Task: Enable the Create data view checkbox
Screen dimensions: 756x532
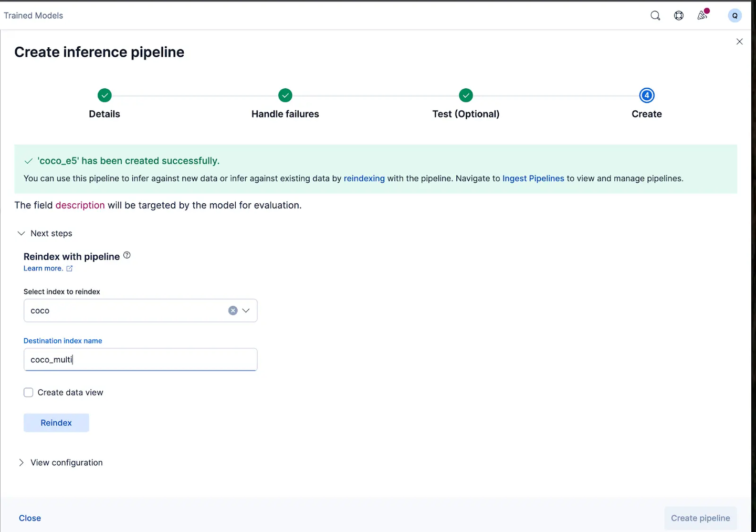Action: click(28, 392)
